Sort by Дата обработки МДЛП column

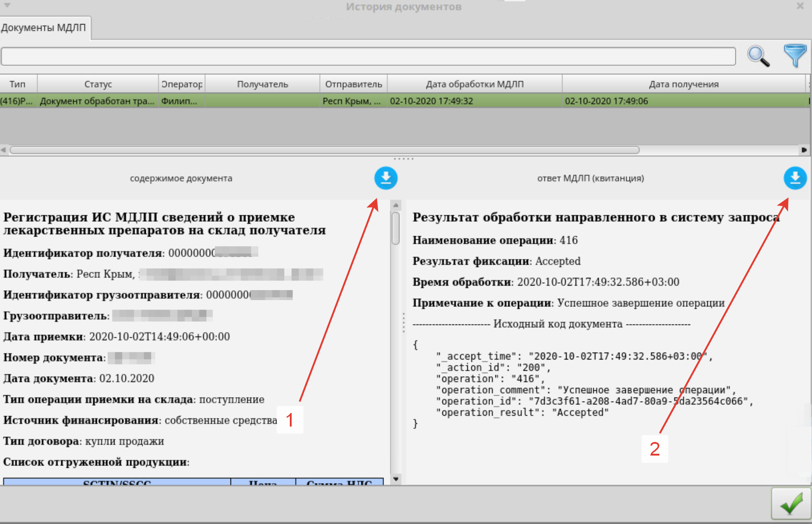474,84
